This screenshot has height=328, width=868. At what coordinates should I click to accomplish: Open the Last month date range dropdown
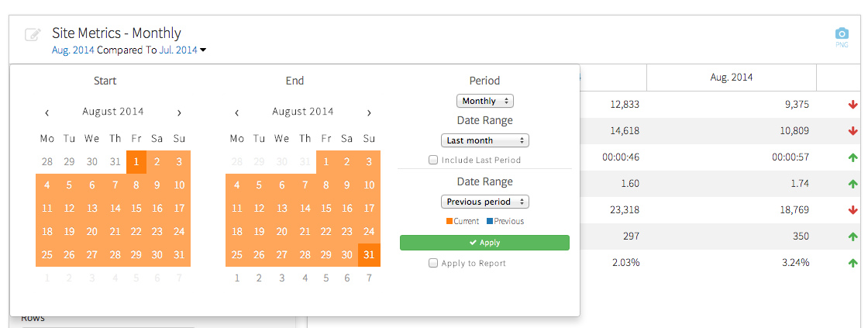click(x=484, y=140)
